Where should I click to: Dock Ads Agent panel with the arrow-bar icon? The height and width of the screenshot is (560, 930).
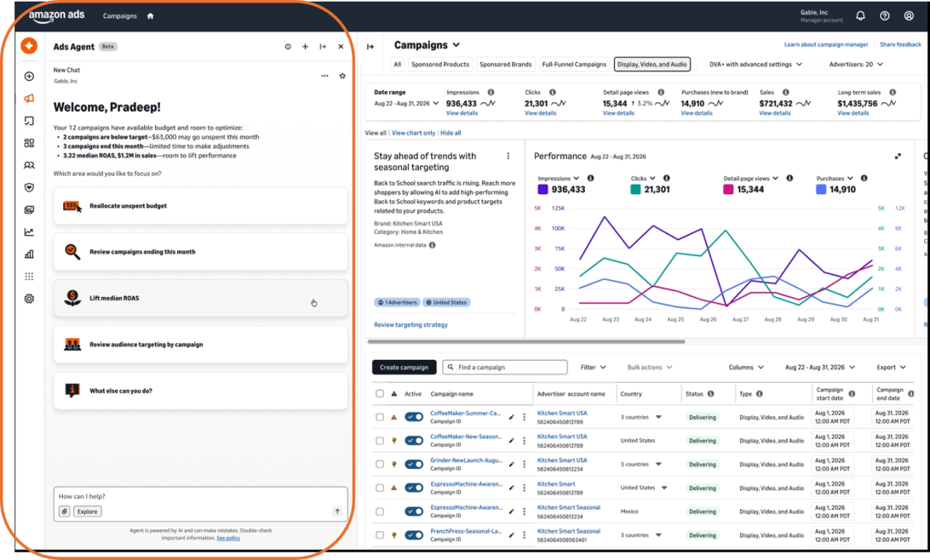coord(323,46)
